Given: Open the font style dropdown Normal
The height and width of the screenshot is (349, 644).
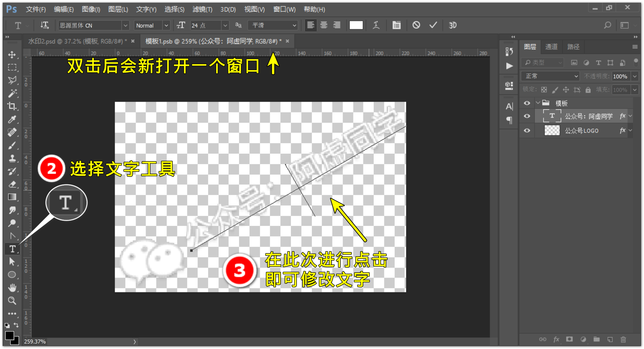Looking at the screenshot, I should click(x=166, y=25).
